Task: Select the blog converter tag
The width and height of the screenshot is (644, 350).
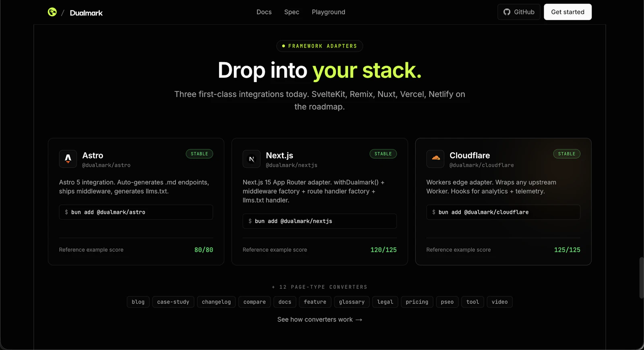Action: click(138, 302)
